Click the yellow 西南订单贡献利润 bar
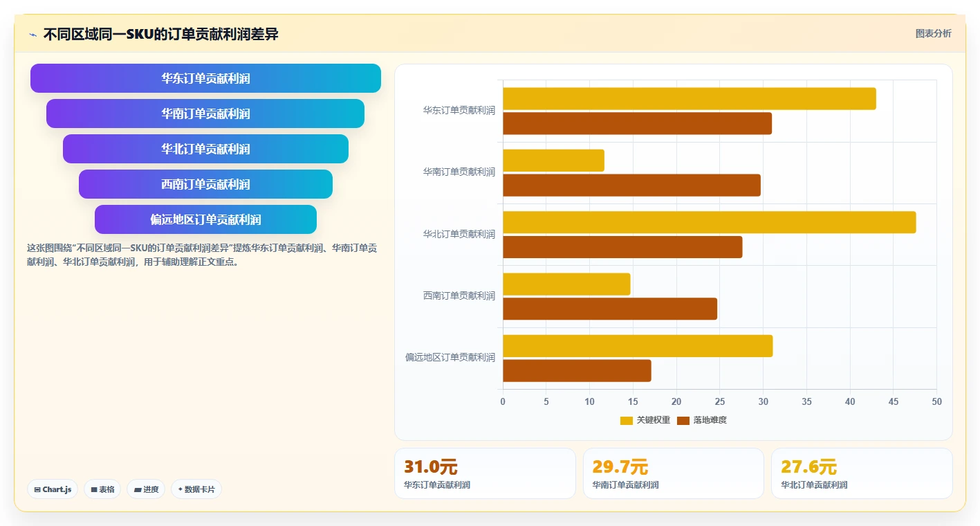The image size is (980, 526). (566, 284)
